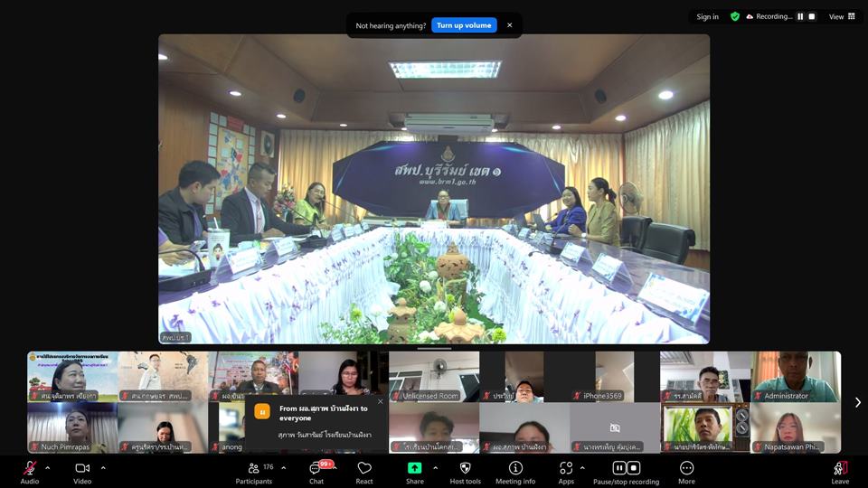Open the More options menu
This screenshot has width=868, height=488.
686,473
